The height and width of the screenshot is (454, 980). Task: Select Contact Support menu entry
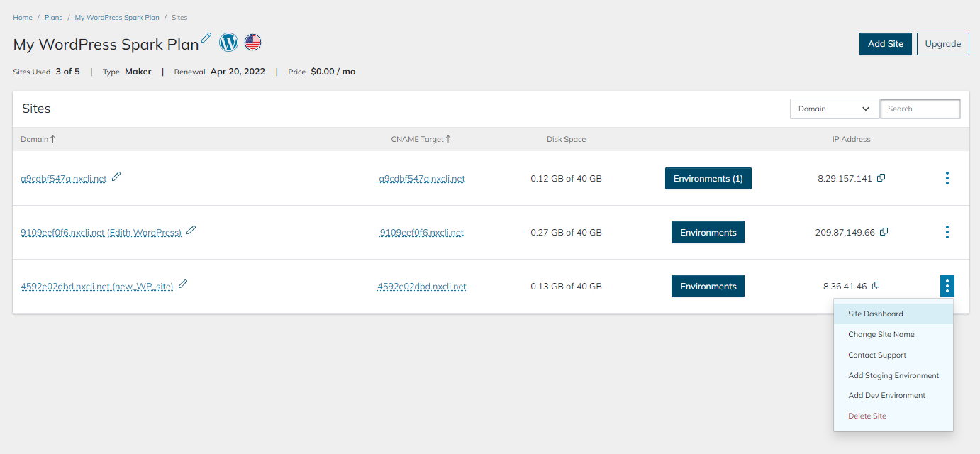pyautogui.click(x=893, y=355)
